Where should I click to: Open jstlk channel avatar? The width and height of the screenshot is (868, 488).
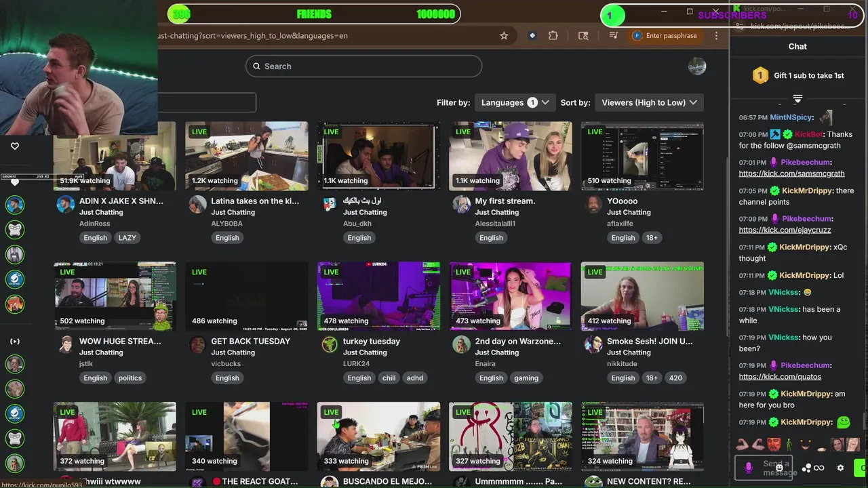click(66, 344)
